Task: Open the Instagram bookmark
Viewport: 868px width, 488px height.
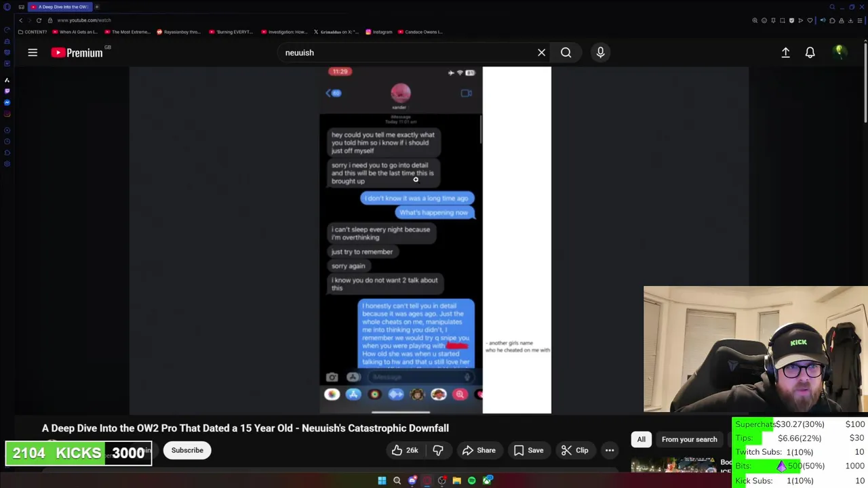Action: [x=379, y=32]
